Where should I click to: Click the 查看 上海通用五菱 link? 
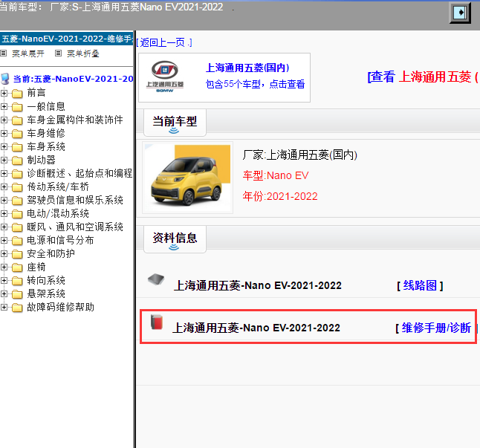tap(423, 77)
